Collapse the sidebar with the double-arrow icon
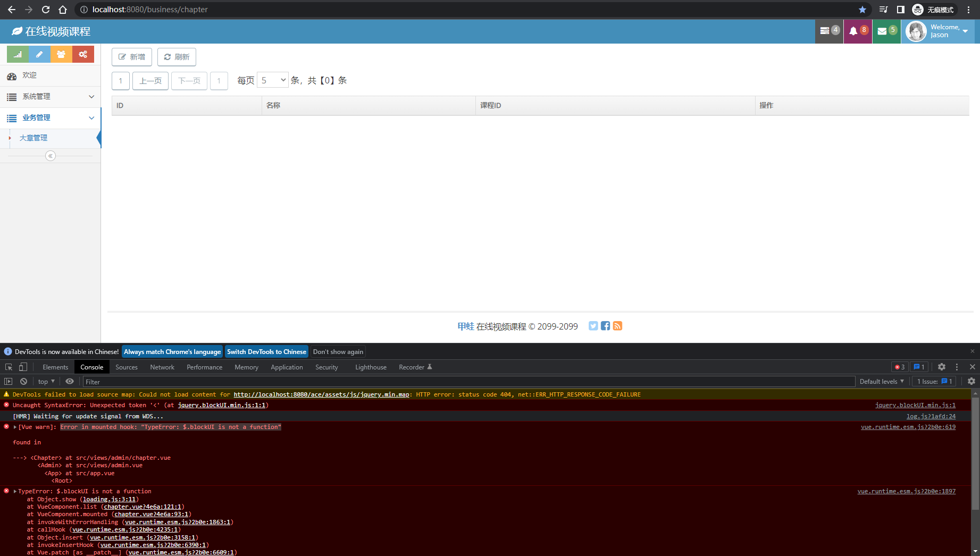This screenshot has height=556, width=980. click(x=51, y=156)
